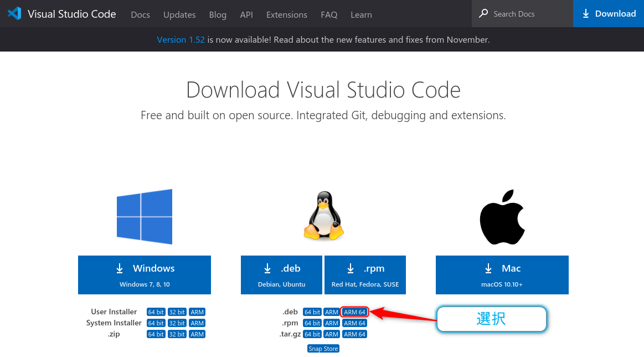
Task: Select User Installer 64 bit
Action: 156,312
